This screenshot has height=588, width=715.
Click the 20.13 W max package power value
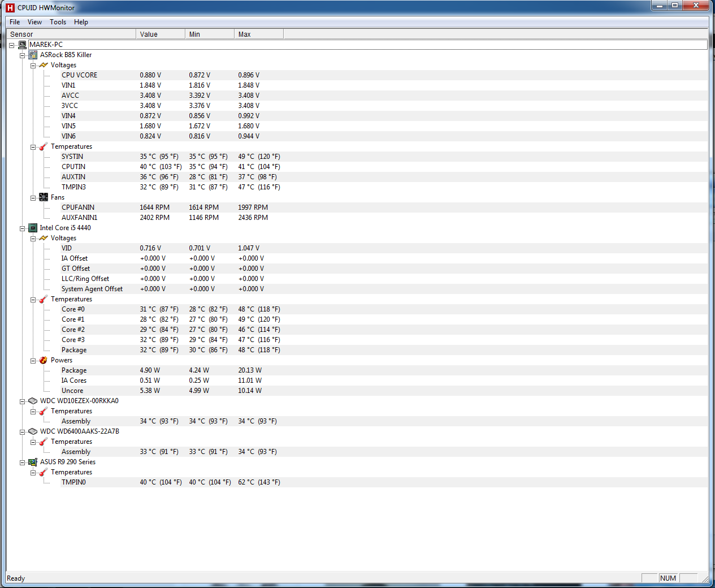click(250, 370)
